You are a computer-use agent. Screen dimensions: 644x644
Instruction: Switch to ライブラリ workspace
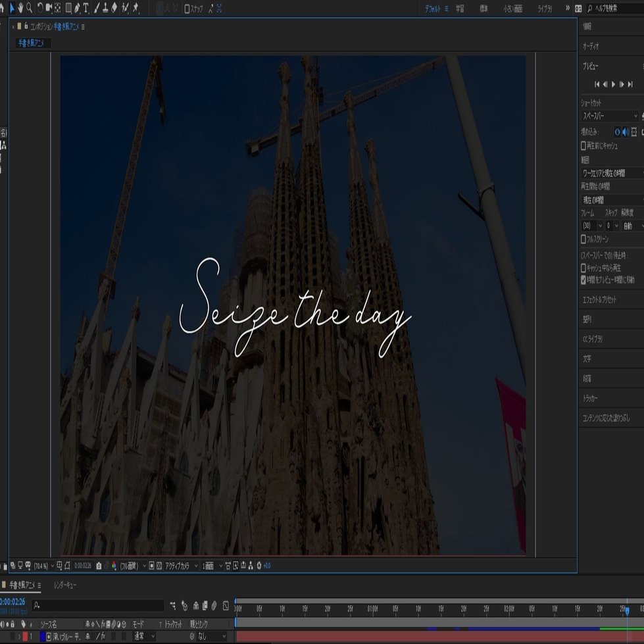(545, 9)
